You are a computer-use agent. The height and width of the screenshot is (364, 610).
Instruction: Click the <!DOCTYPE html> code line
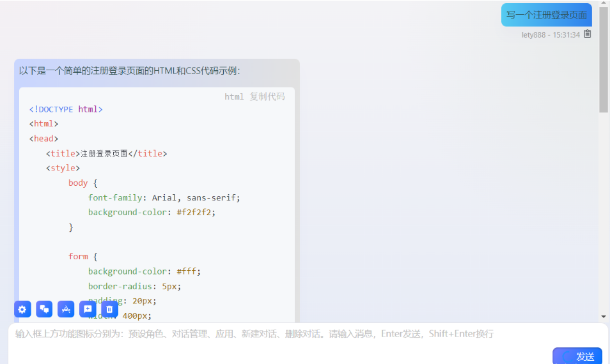coord(66,109)
